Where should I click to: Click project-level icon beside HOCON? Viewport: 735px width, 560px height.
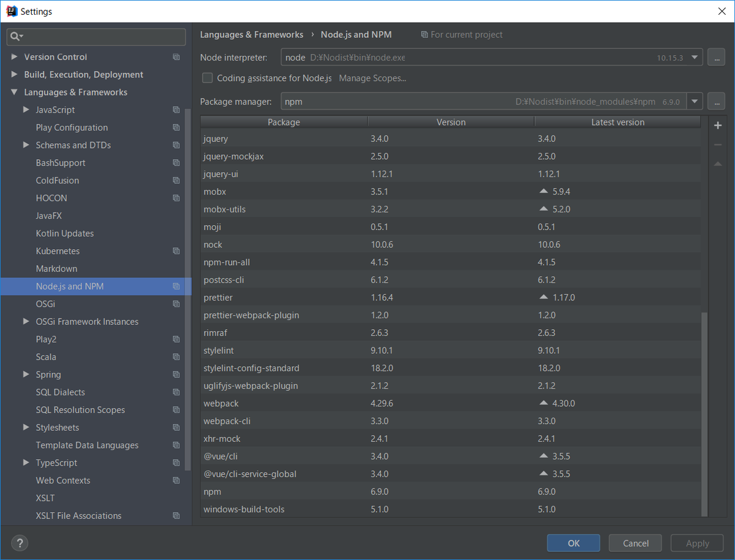coord(176,198)
